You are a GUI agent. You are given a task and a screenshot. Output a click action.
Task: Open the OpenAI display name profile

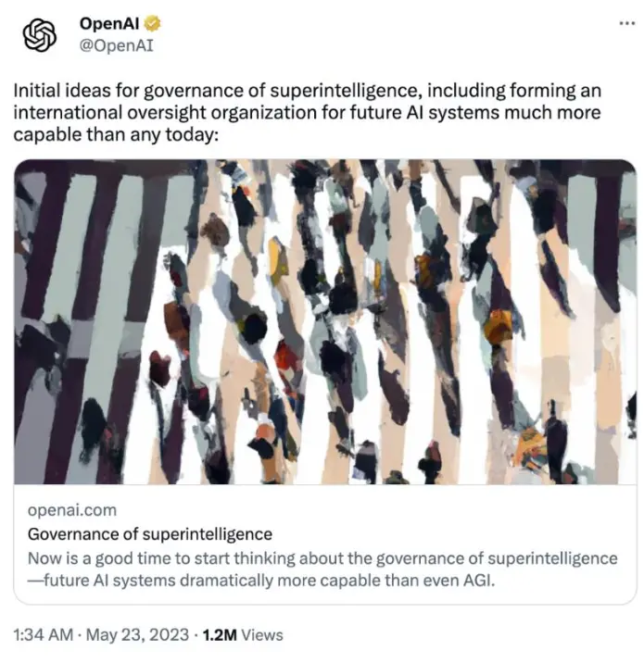(x=109, y=24)
